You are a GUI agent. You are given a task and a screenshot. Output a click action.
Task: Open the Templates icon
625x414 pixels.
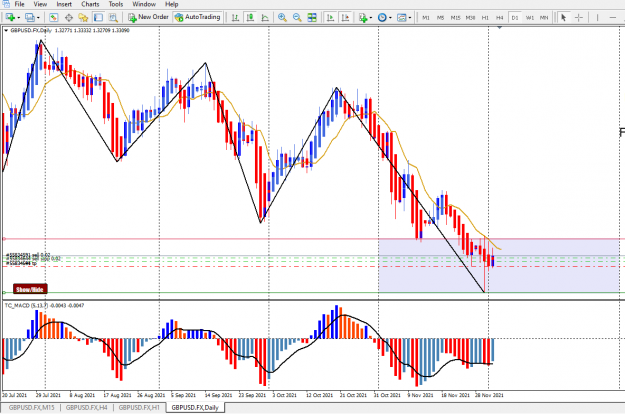click(x=402, y=18)
